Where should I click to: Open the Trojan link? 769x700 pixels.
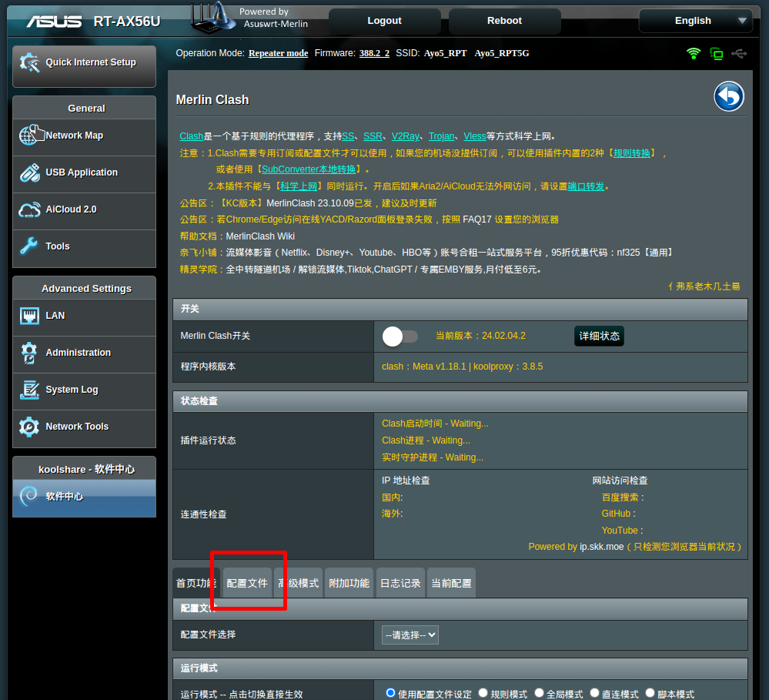441,136
